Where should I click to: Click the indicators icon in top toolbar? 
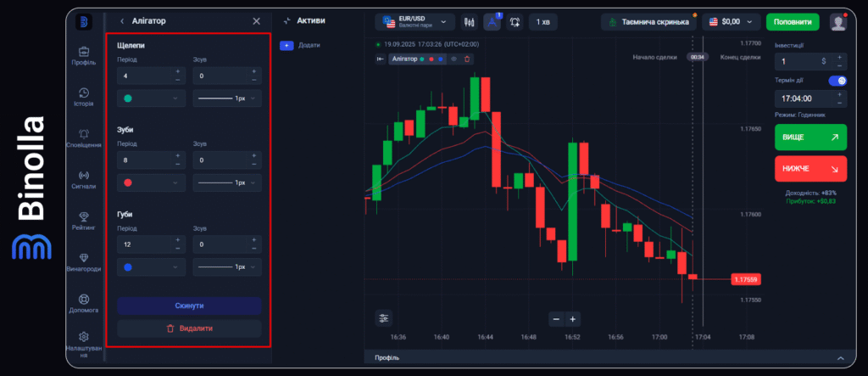coord(492,22)
